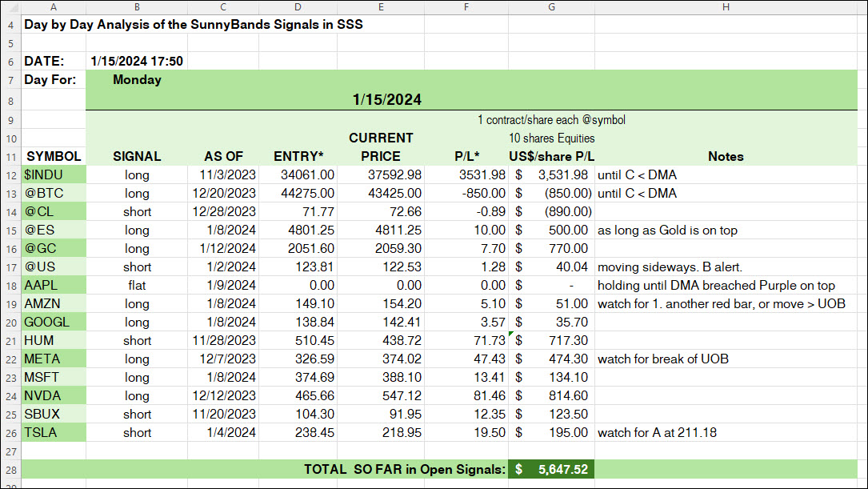Select the column G header
Screen dimensions: 868x489
point(551,7)
